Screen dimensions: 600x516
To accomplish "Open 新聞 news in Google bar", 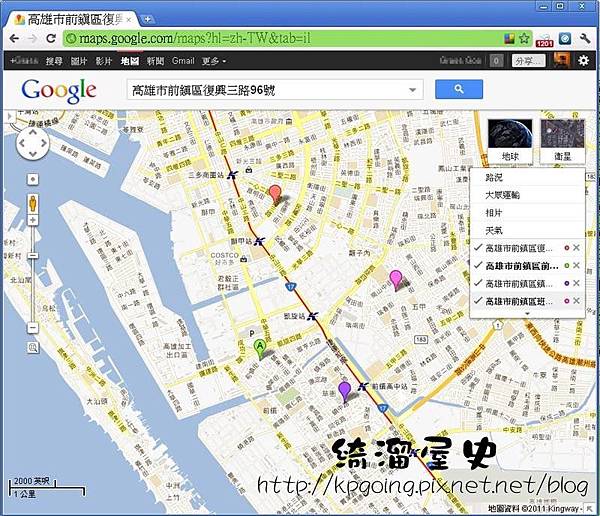I will [155, 61].
